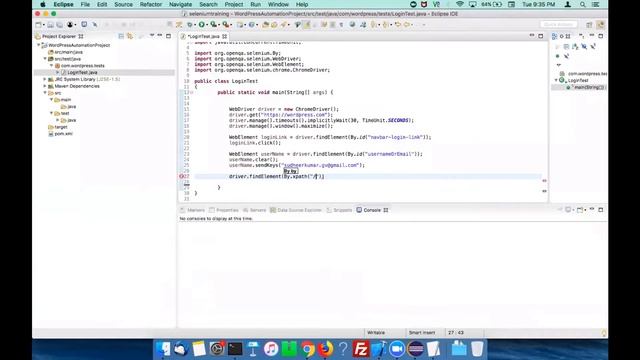Viewport: 640px width, 360px height.
Task: Open the Project Explorer view menu
Action: click(x=151, y=36)
